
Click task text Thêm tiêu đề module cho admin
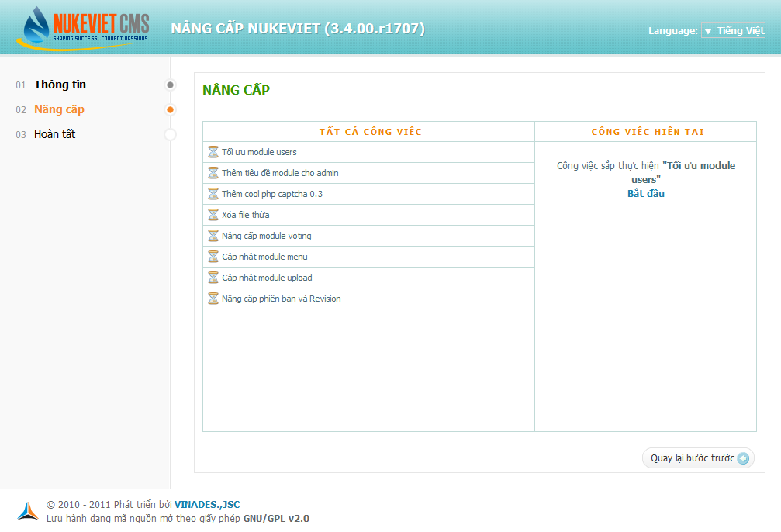280,173
